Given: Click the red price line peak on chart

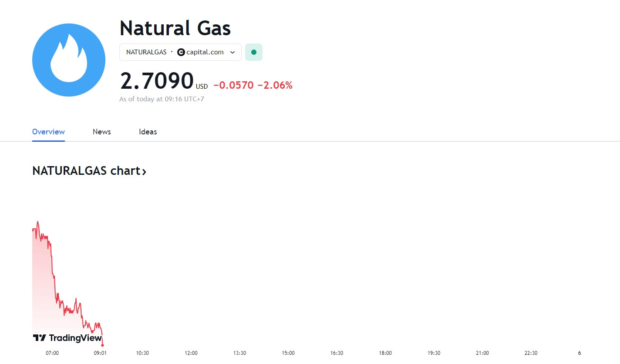Looking at the screenshot, I should click(38, 222).
